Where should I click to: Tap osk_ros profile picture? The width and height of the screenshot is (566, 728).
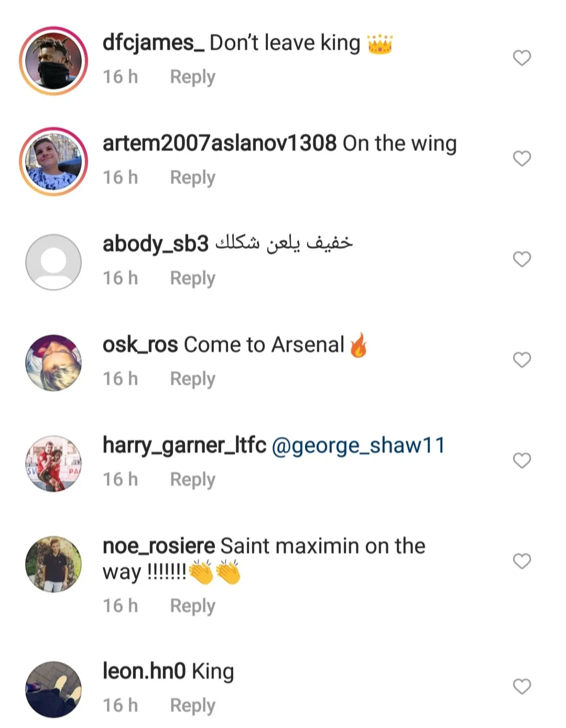[53, 362]
